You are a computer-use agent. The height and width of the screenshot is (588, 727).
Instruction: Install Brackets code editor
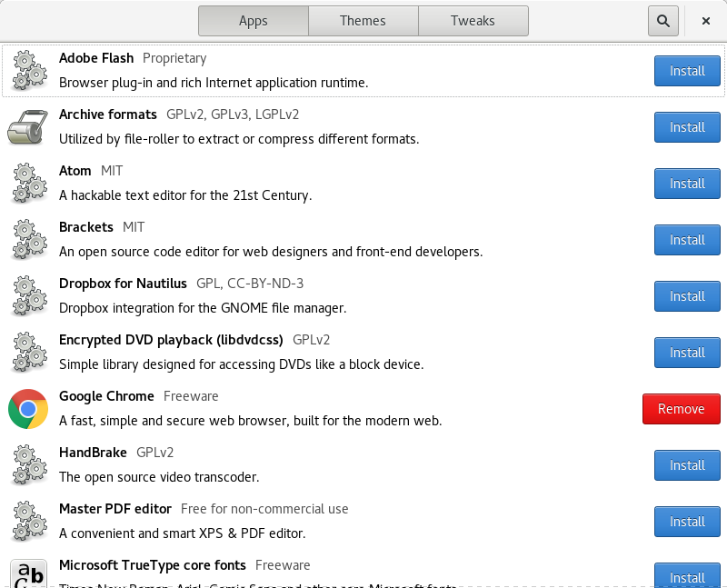pyautogui.click(x=687, y=240)
